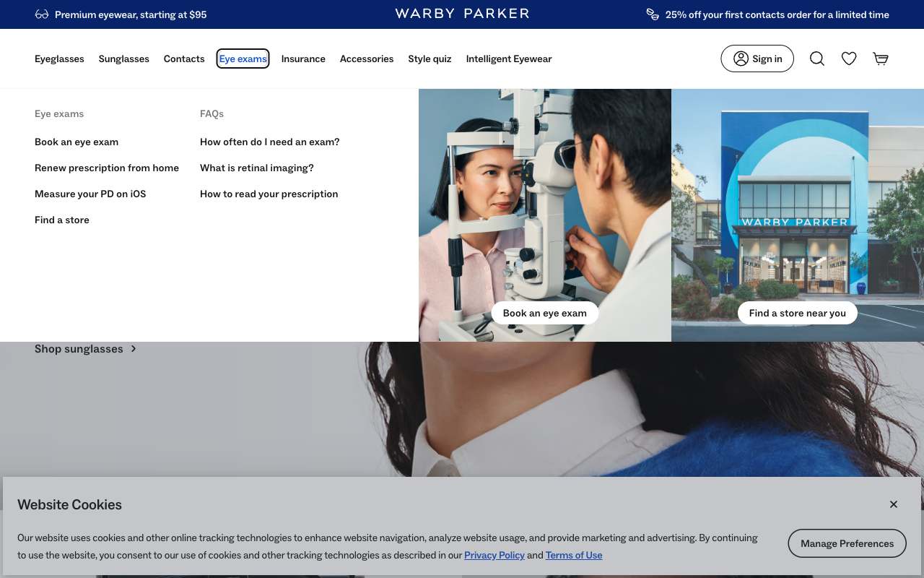Click Premium eyewear starting at $95 text

coord(131,14)
